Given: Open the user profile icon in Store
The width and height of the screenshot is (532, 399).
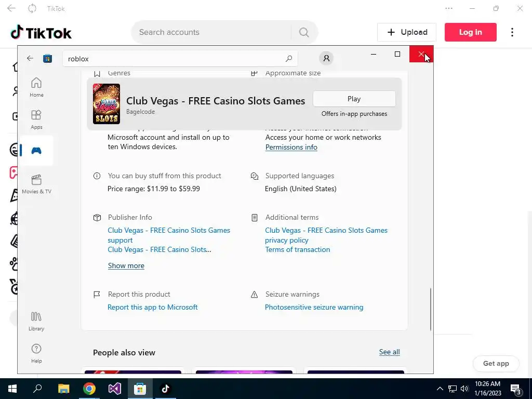Looking at the screenshot, I should point(326,58).
